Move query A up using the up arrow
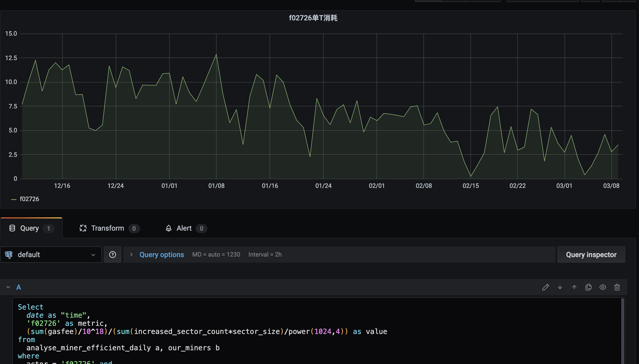 [x=574, y=287]
